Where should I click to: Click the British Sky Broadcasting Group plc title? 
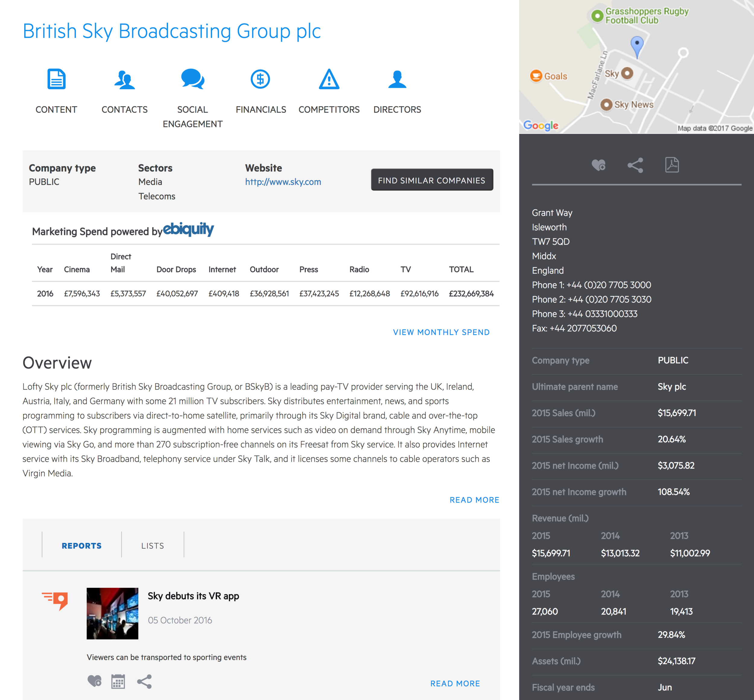point(172,31)
